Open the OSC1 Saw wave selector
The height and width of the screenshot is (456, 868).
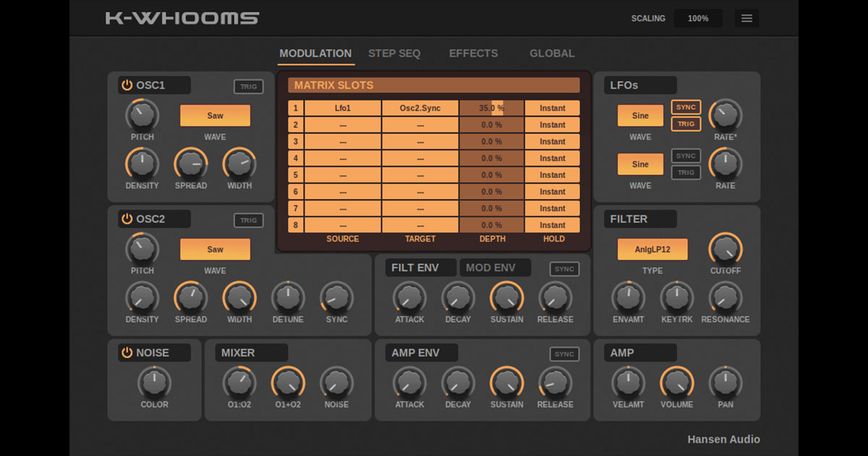[x=214, y=115]
